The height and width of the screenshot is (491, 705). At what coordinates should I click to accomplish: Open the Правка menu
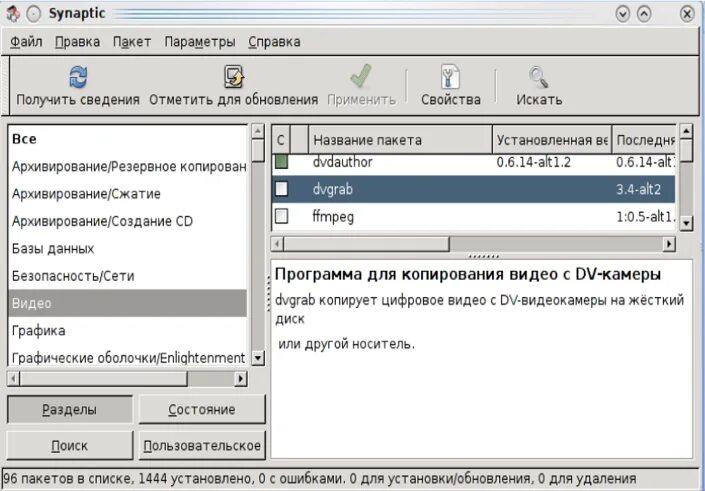pos(77,42)
